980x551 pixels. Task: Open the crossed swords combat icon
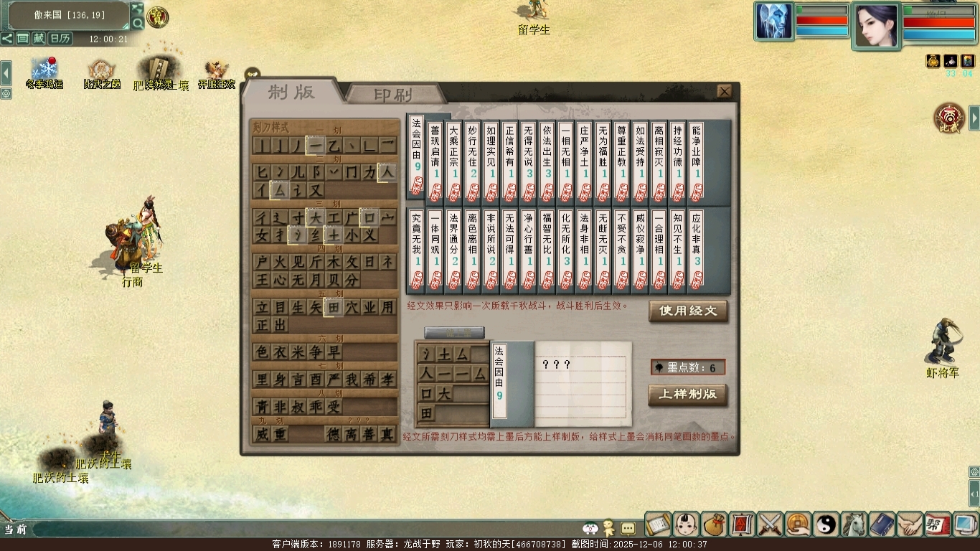click(770, 524)
